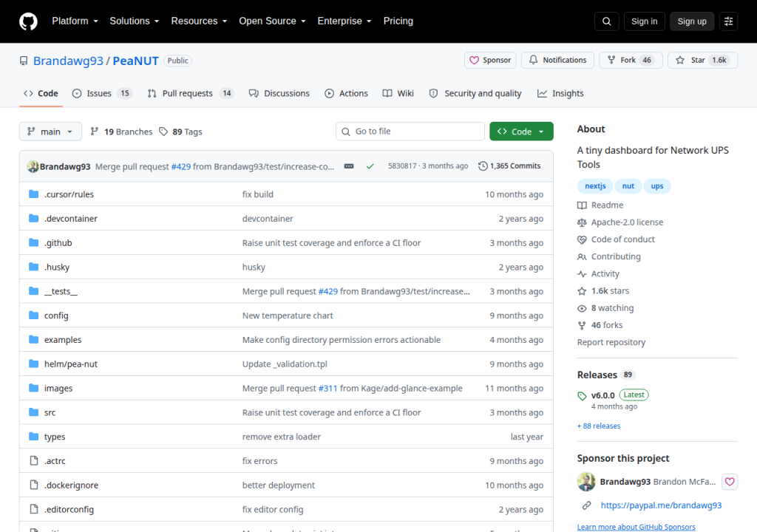Open the .editorconfig file
Viewport: 757px width, 532px height.
point(69,509)
